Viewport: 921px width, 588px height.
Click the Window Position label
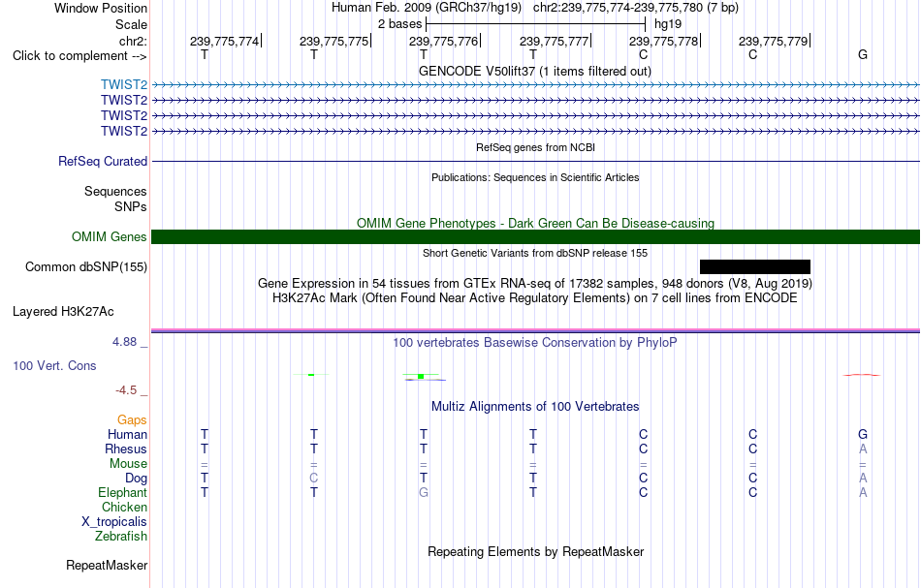click(x=101, y=8)
